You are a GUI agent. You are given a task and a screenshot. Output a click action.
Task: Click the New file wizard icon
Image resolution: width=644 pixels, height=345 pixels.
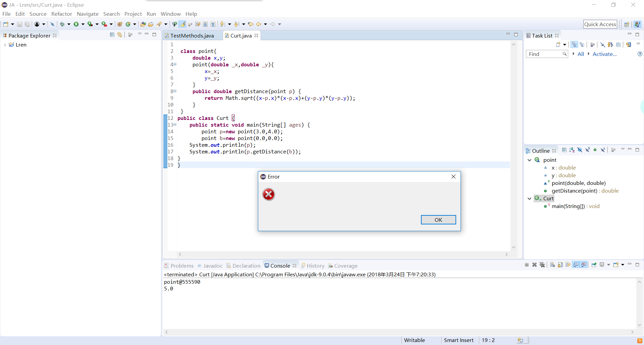click(6, 24)
